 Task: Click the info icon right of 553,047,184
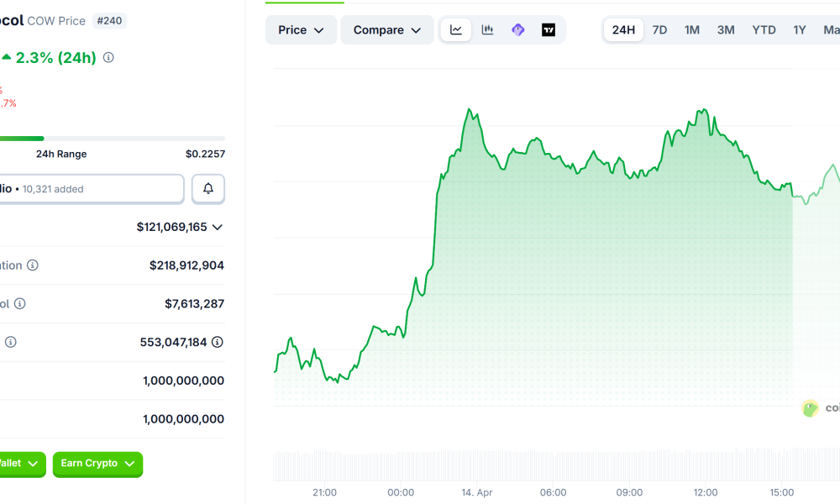(x=218, y=342)
